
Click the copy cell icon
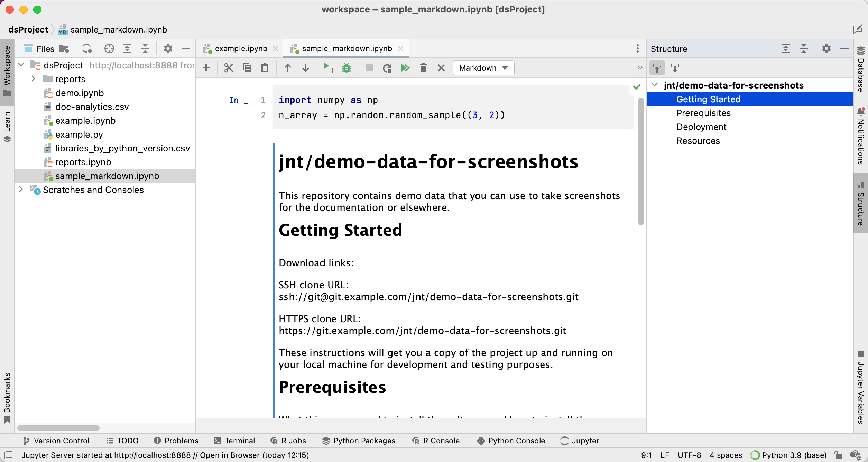(246, 68)
